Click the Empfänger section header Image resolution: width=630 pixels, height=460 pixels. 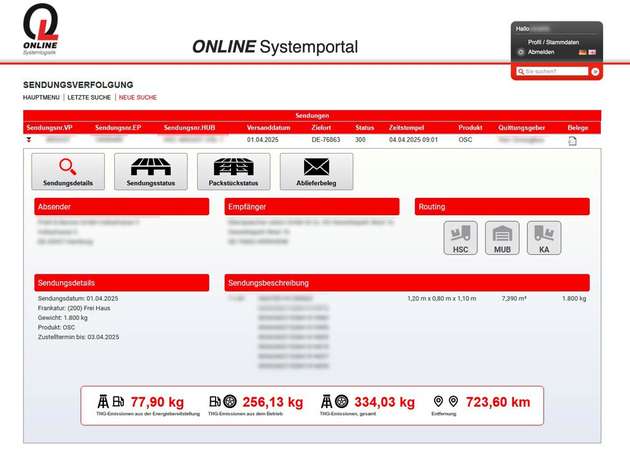(312, 206)
